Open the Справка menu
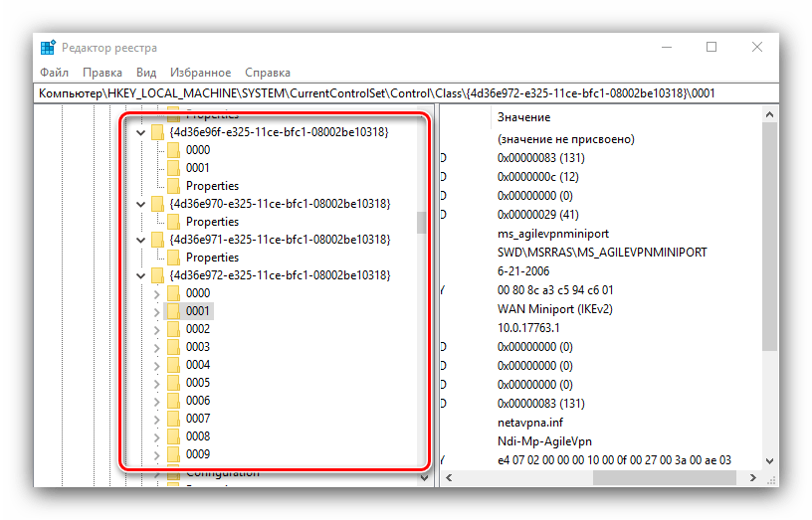This screenshot has height=520, width=812. point(267,73)
